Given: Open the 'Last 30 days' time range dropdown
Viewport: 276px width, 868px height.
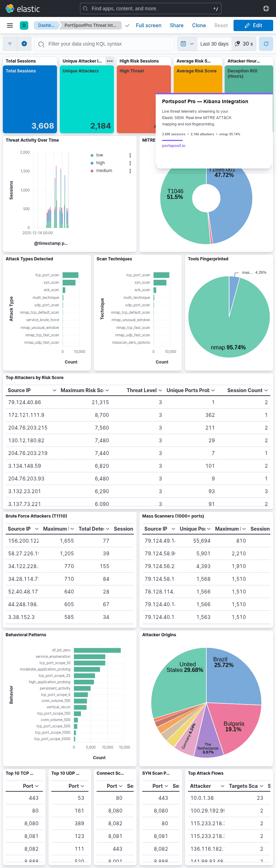Looking at the screenshot, I should [x=214, y=43].
